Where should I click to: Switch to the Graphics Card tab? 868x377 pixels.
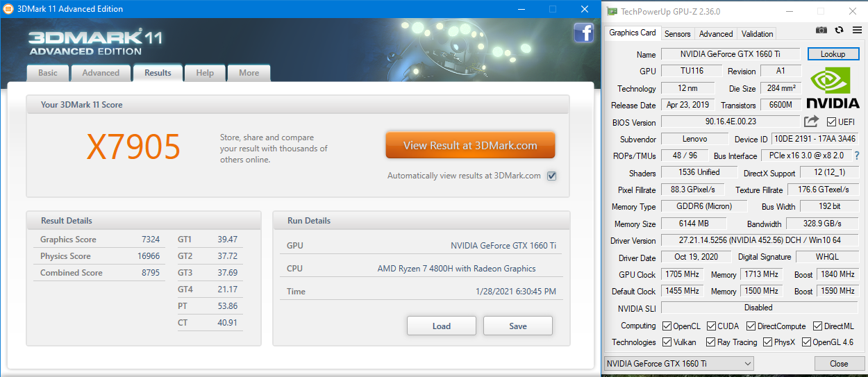[633, 33]
